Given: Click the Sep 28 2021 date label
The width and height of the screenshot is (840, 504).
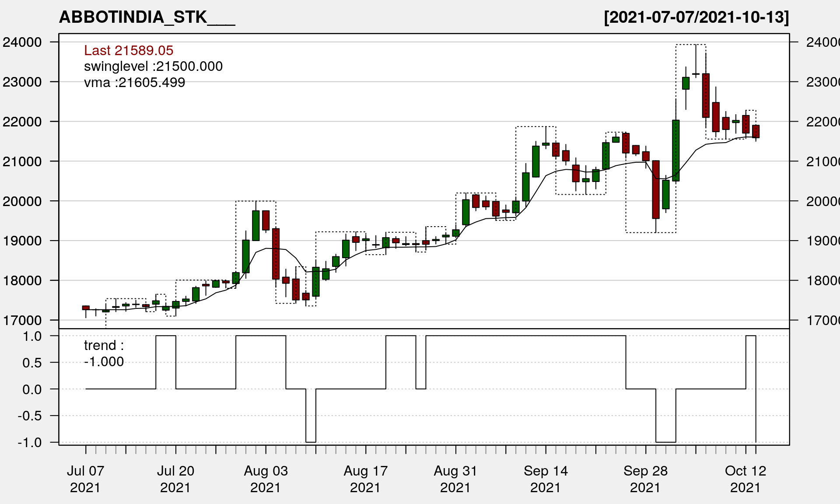Looking at the screenshot, I should pyautogui.click(x=645, y=479).
